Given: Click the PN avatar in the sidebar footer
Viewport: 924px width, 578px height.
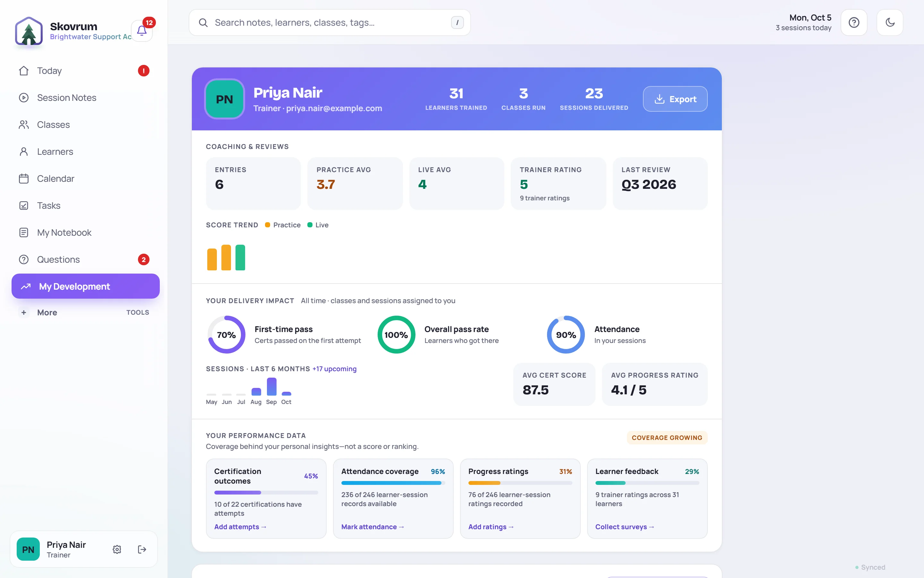Looking at the screenshot, I should click(28, 549).
